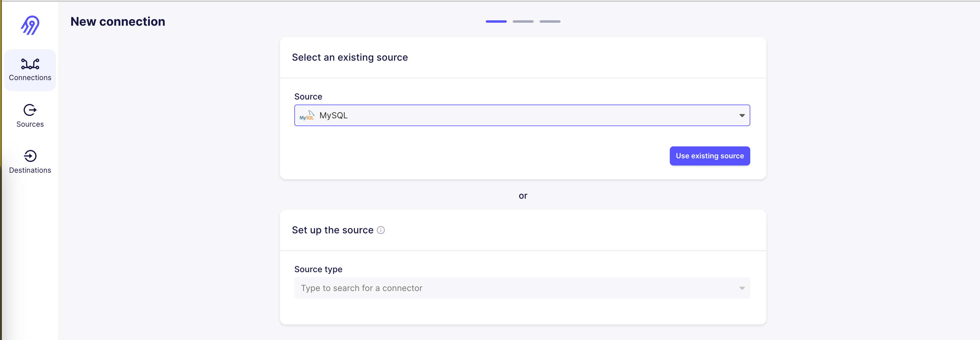Screen dimensions: 980x340
Task: Click info icon beside Set up the source
Action: coord(381,230)
